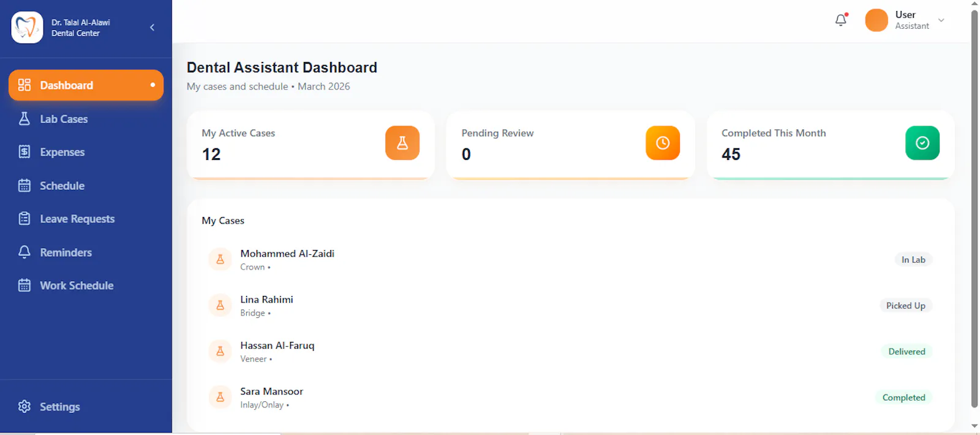
Task: Click the dental center tooth logo
Action: 27,28
